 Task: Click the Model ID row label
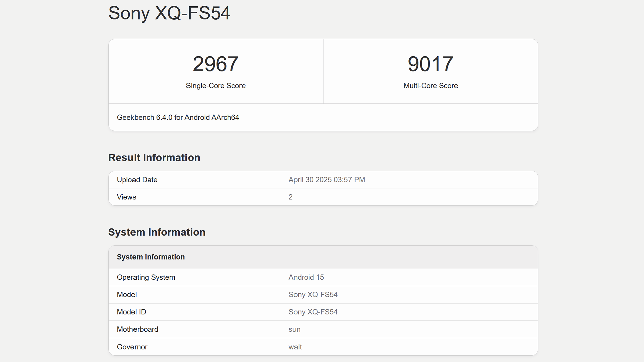coord(131,312)
